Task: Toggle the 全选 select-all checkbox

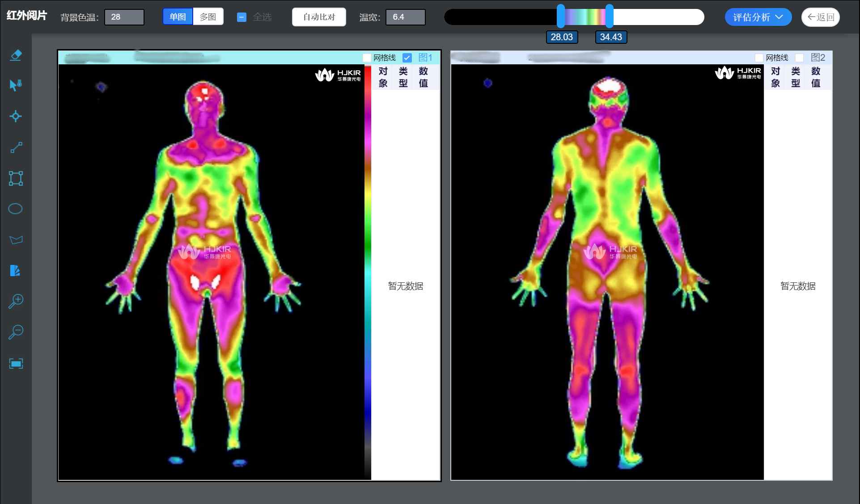Action: tap(241, 17)
